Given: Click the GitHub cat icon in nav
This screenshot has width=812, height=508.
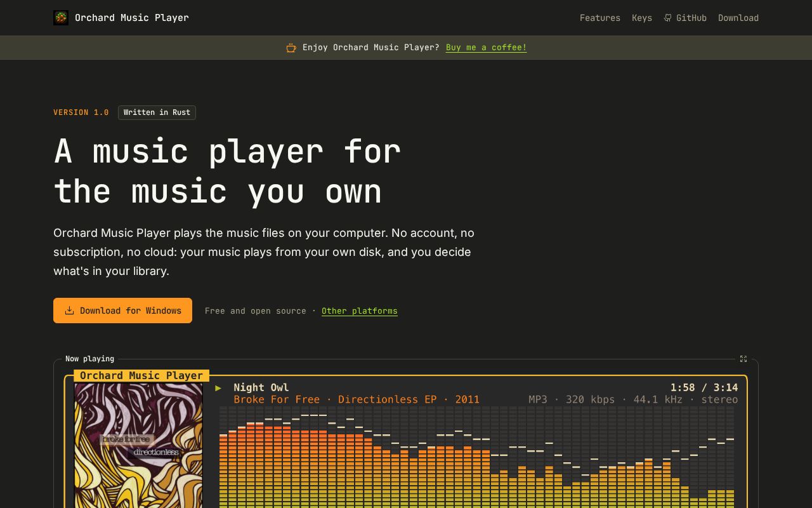Looking at the screenshot, I should click(x=668, y=18).
